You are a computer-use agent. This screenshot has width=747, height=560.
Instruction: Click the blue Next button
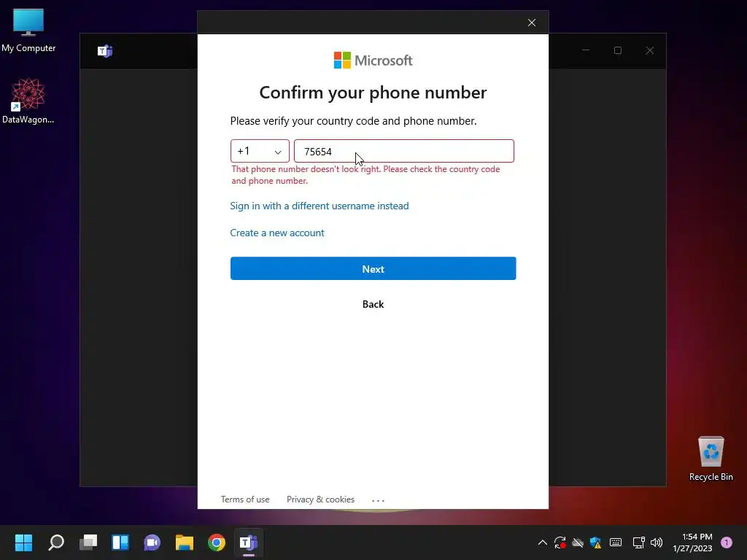373,268
